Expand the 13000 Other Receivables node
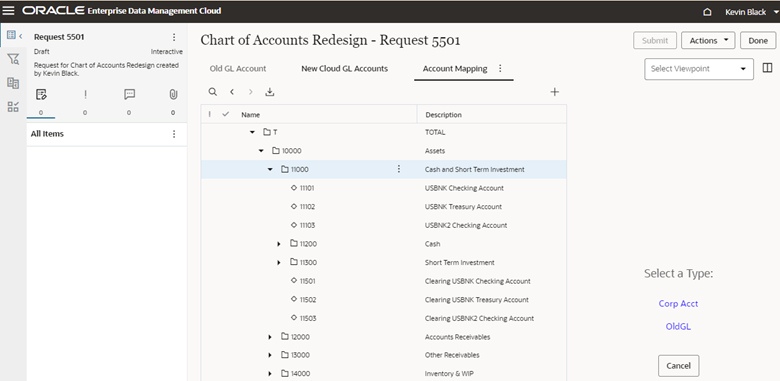This screenshot has width=780, height=381. coord(270,356)
